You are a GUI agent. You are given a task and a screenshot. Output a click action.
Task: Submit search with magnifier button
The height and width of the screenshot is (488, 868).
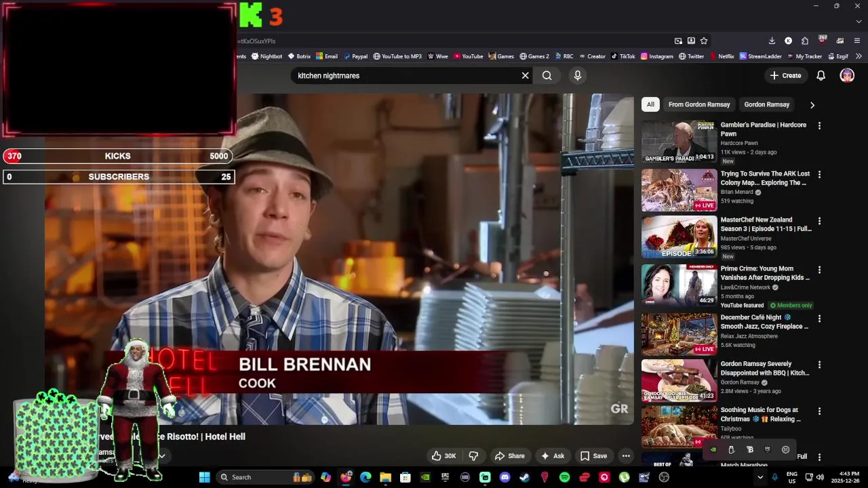tap(547, 76)
